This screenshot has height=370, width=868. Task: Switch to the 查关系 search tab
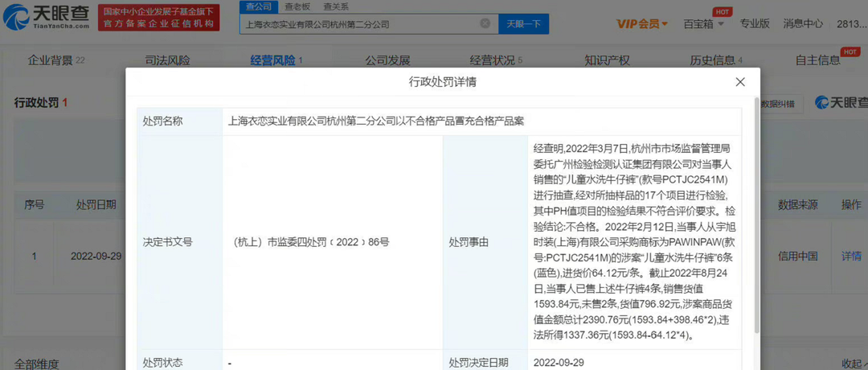336,7
